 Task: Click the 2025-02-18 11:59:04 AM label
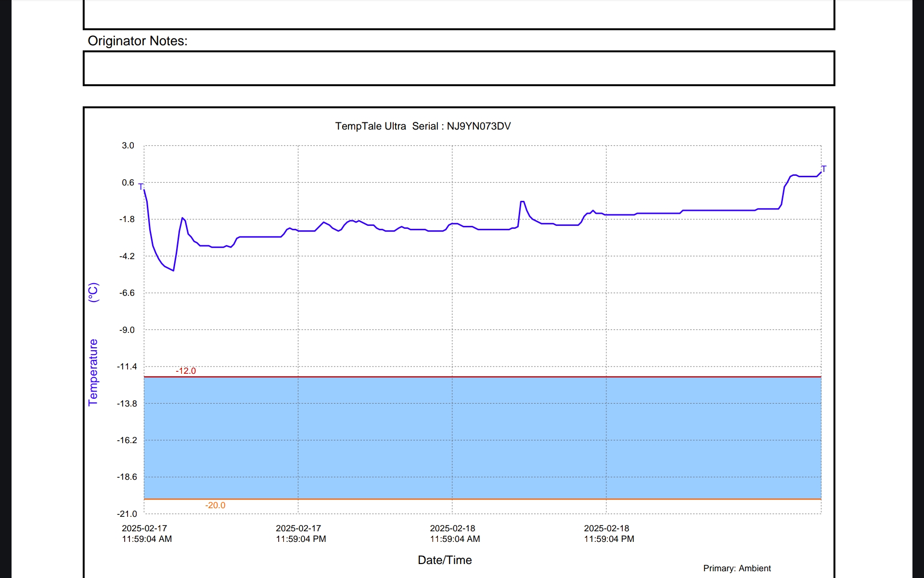coord(455,534)
